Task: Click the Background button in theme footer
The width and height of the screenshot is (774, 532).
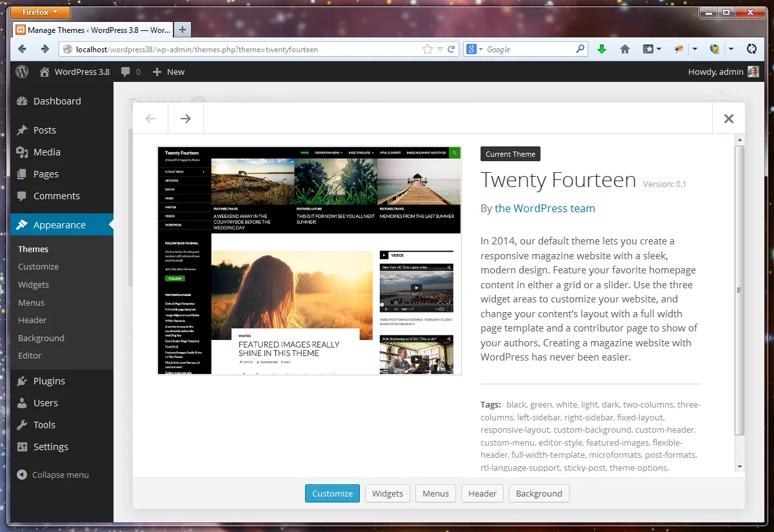Action: click(539, 493)
